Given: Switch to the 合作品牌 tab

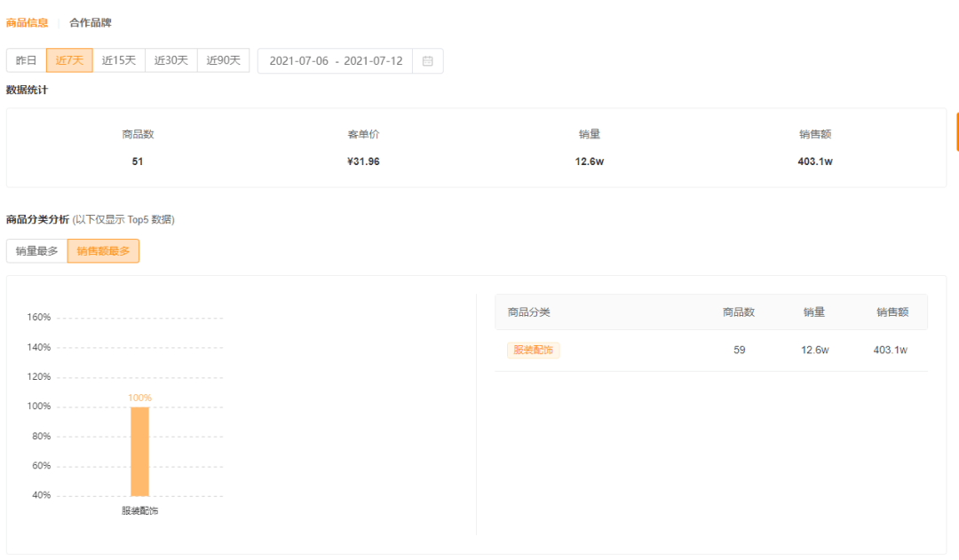Looking at the screenshot, I should [x=91, y=22].
